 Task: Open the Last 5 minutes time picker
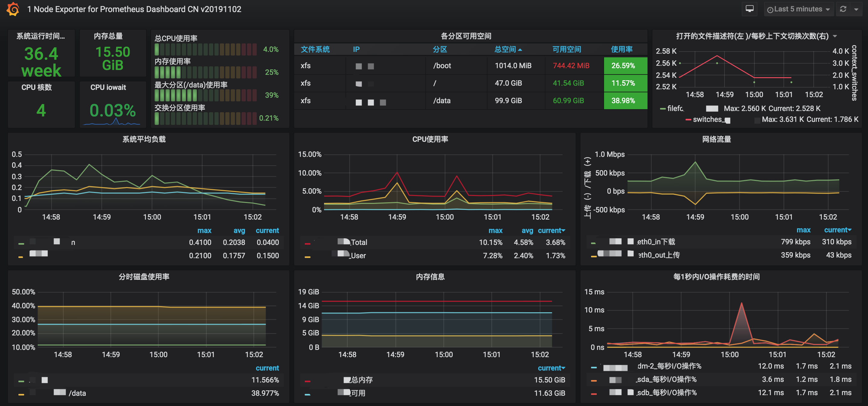click(x=798, y=9)
